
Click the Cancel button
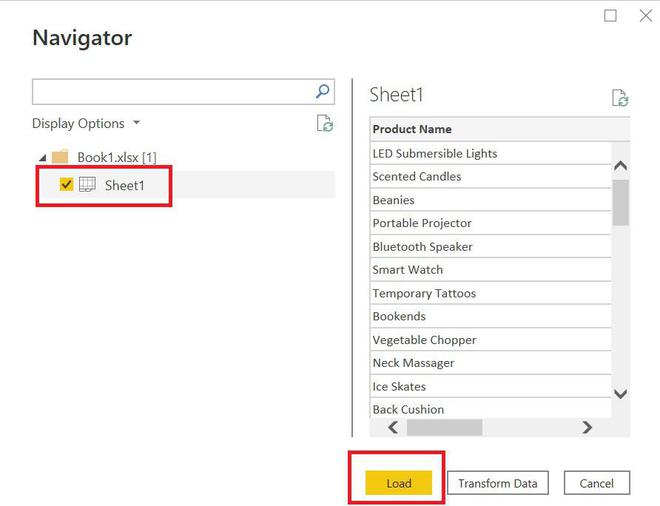[x=596, y=484]
